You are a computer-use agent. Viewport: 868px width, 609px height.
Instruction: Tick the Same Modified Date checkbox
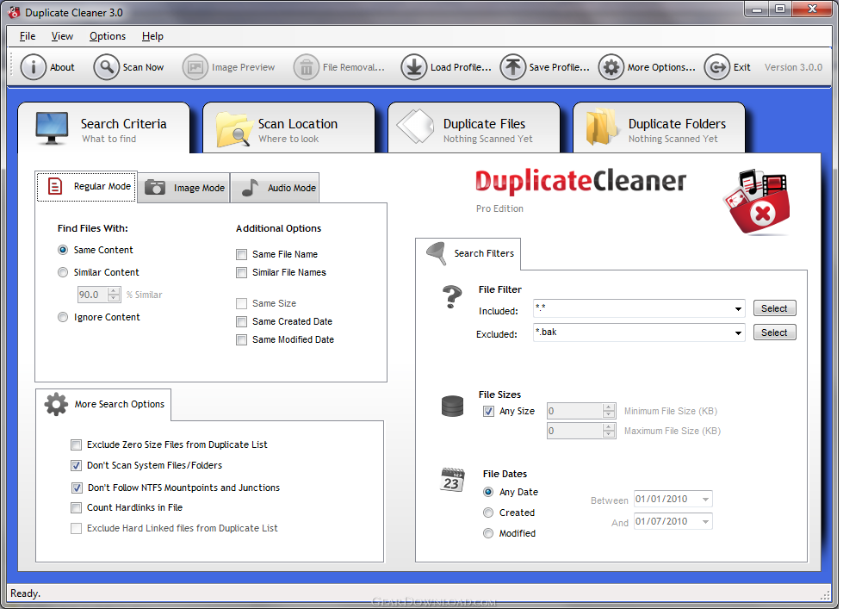click(241, 339)
